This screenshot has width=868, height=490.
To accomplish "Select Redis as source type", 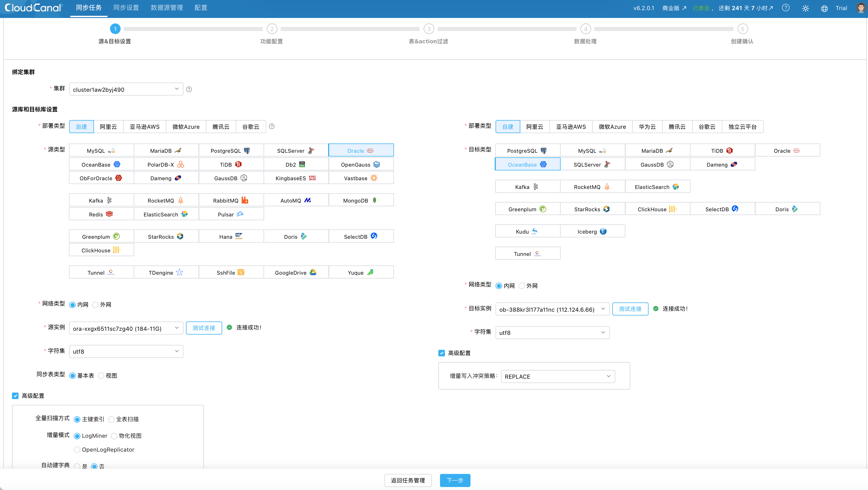I will (101, 214).
